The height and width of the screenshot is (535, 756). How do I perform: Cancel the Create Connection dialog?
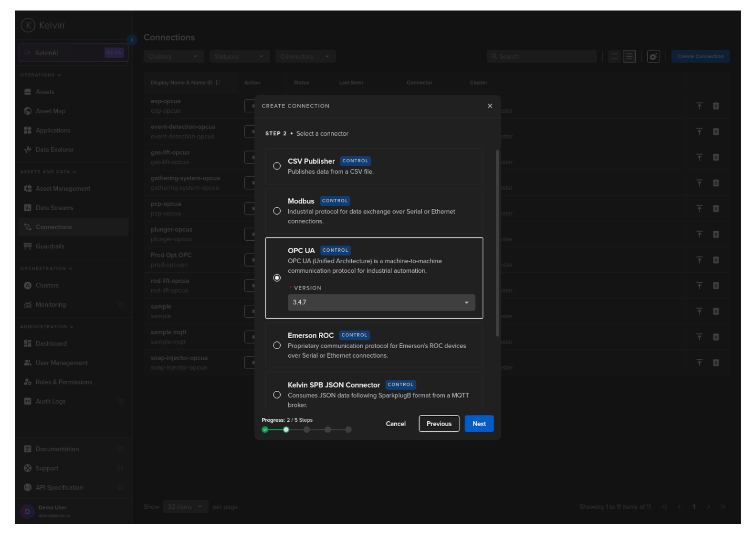(396, 424)
